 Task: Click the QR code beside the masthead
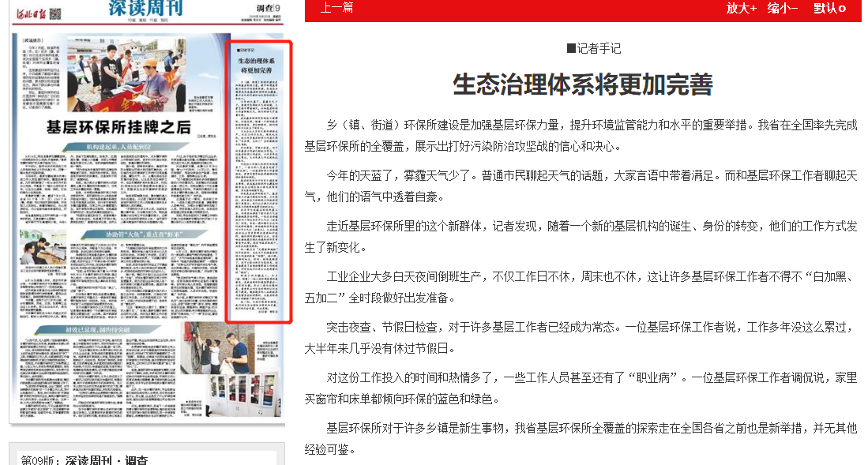[55, 13]
